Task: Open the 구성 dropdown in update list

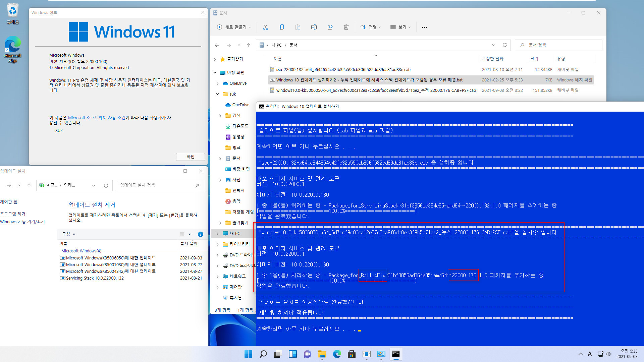Action: click(68, 234)
